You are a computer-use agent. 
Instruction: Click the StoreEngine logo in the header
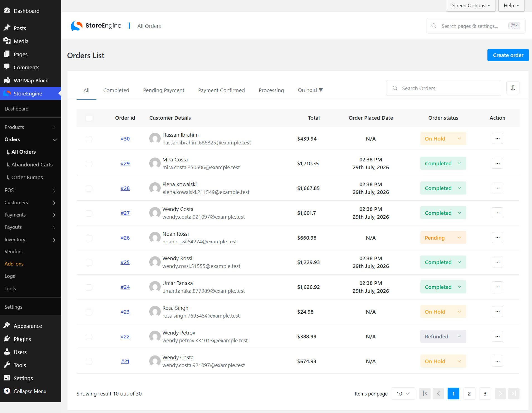(x=96, y=26)
